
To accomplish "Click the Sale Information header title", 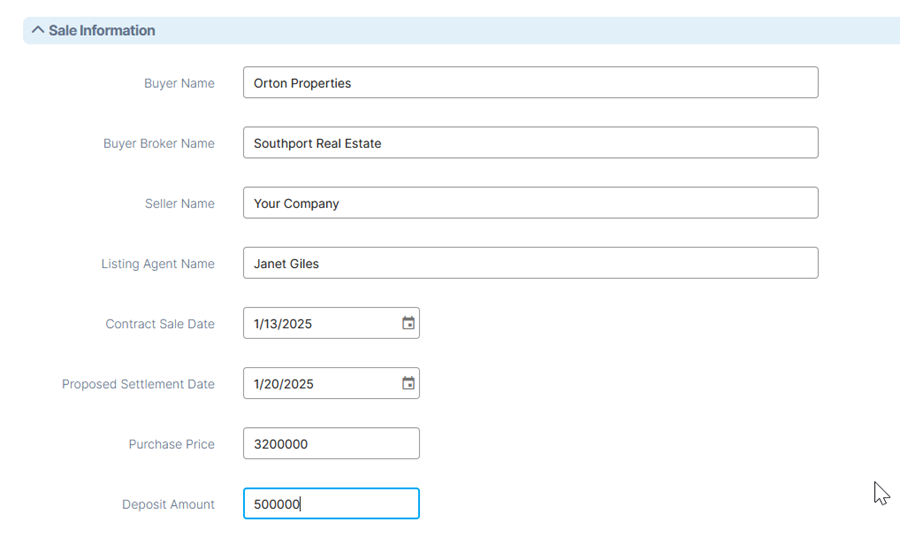I will click(x=102, y=30).
